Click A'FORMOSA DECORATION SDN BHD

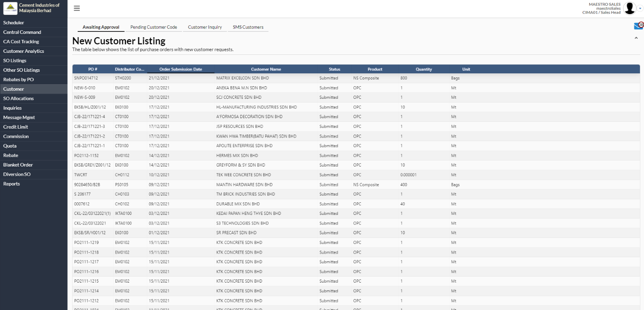(x=249, y=117)
